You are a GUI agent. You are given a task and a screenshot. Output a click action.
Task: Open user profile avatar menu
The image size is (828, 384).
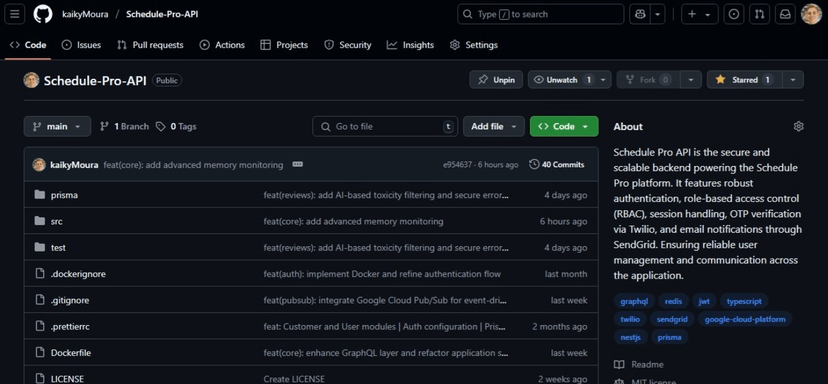(811, 14)
